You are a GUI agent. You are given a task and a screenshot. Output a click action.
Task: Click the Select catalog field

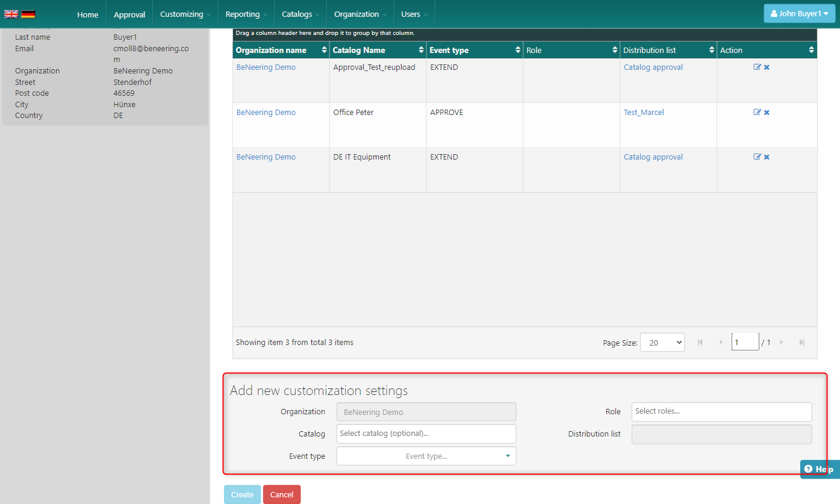426,434
